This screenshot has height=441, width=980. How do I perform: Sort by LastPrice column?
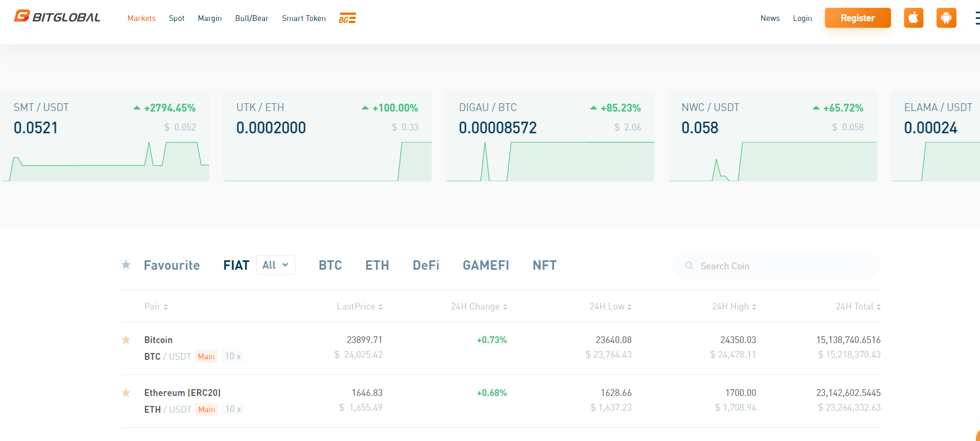click(x=359, y=306)
